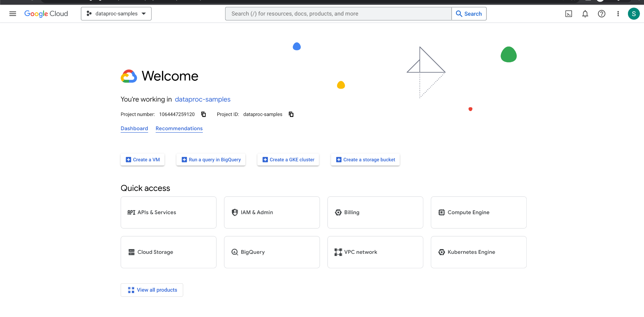Click Create a GKE cluster
The width and height of the screenshot is (644, 317).
coord(288,159)
